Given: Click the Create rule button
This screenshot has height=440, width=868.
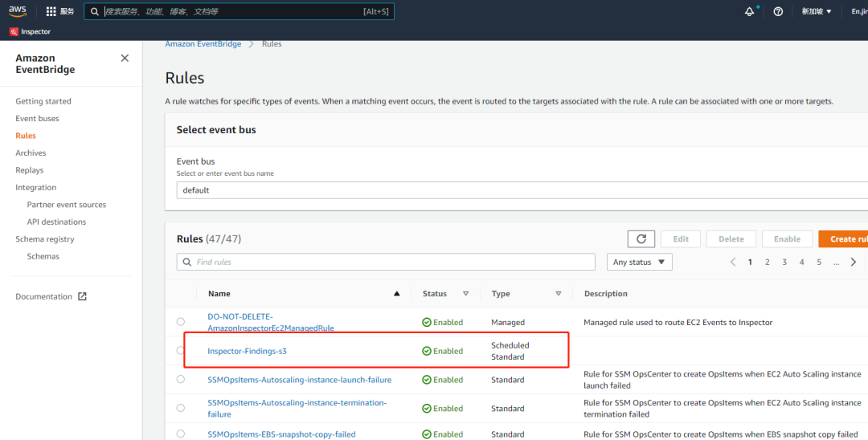Looking at the screenshot, I should pyautogui.click(x=844, y=238).
